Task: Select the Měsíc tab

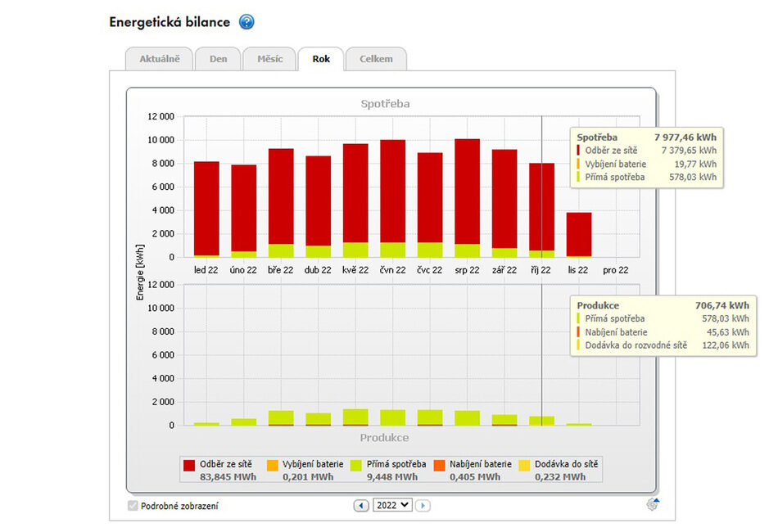Action: pyautogui.click(x=269, y=59)
